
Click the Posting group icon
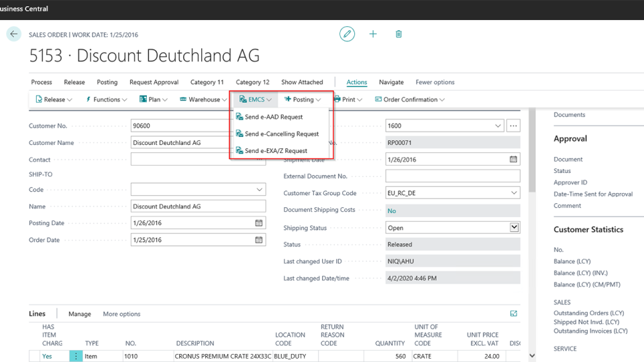coord(288,99)
